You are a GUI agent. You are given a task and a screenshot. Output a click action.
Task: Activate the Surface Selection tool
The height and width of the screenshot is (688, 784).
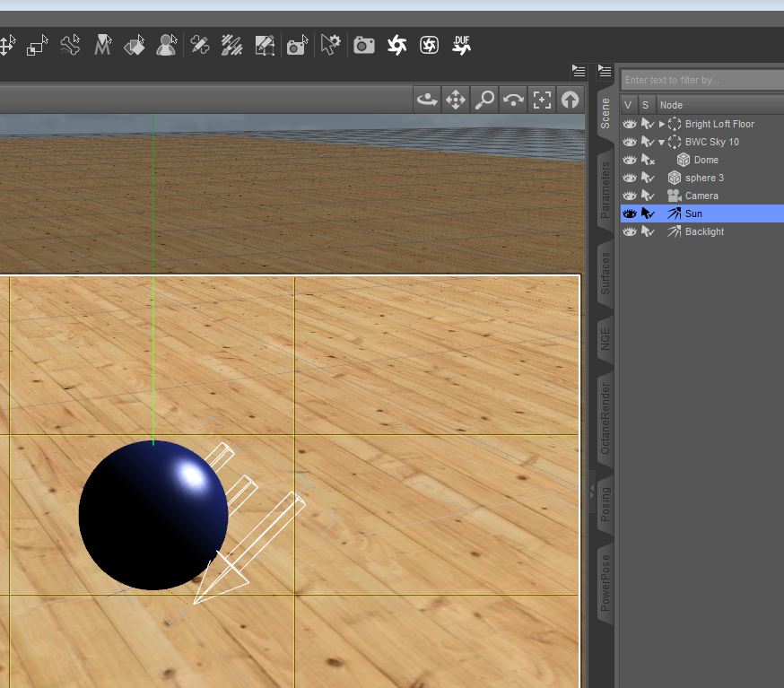click(x=135, y=45)
